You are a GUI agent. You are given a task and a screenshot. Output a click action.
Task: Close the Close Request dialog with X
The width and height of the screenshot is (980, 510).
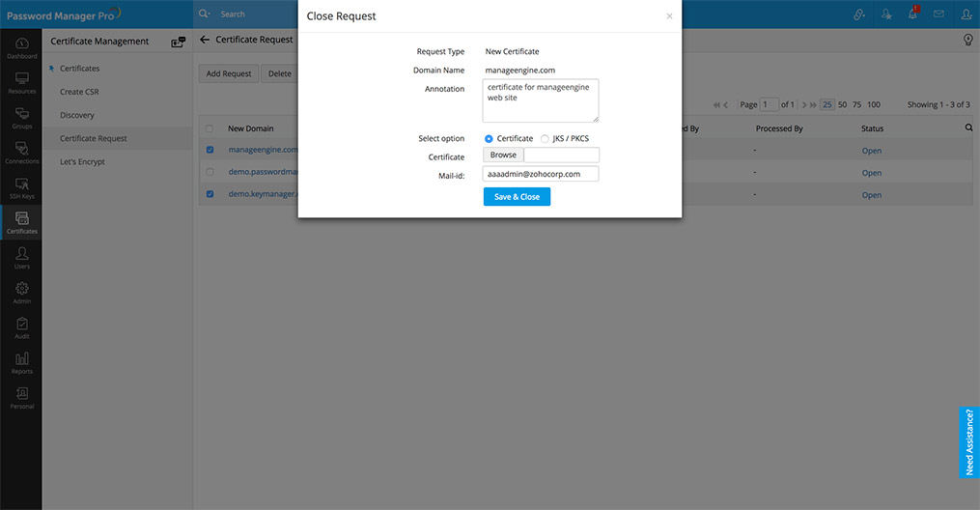click(x=669, y=16)
